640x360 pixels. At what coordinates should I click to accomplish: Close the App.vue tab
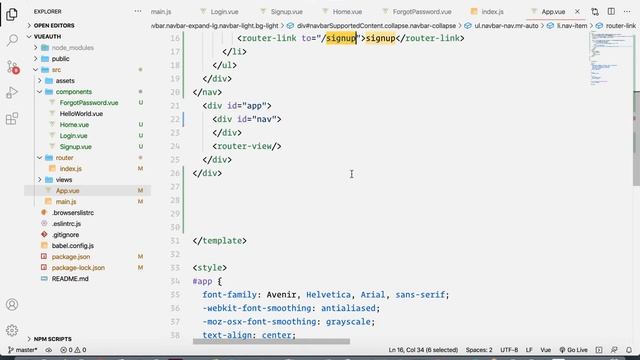[x=577, y=11]
